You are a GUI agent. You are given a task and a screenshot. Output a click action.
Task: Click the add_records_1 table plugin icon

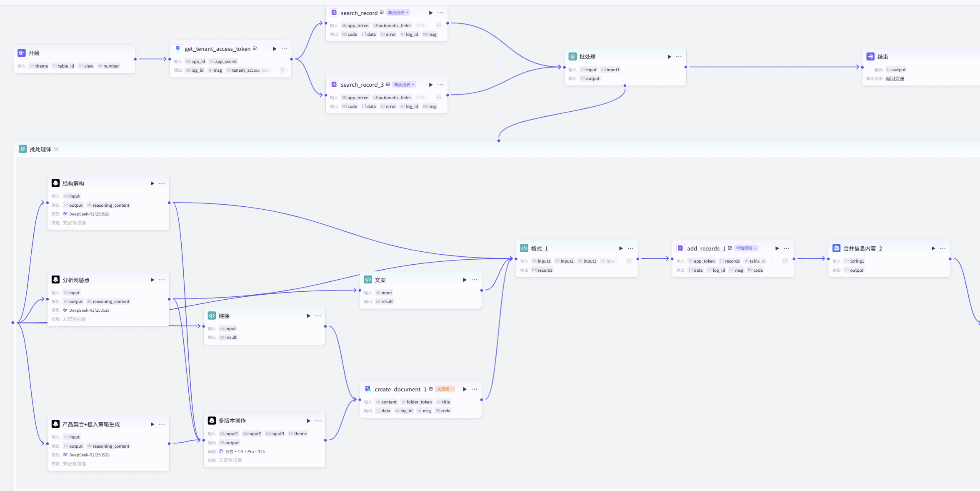[x=680, y=248]
